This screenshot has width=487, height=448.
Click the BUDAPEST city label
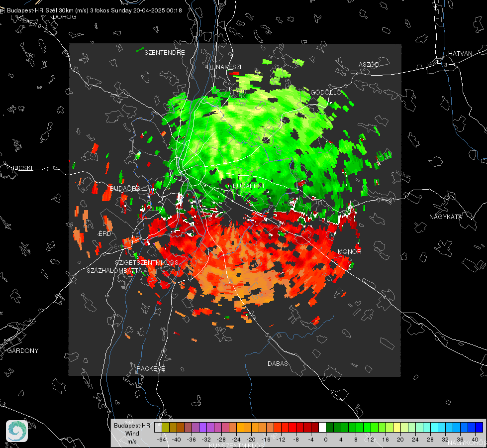coord(249,186)
